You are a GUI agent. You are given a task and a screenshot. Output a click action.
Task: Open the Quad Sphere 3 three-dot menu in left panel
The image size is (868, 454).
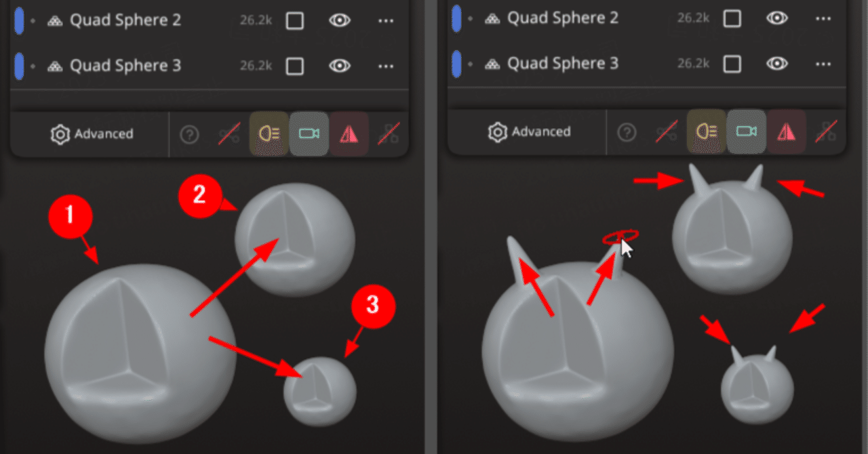(386, 66)
